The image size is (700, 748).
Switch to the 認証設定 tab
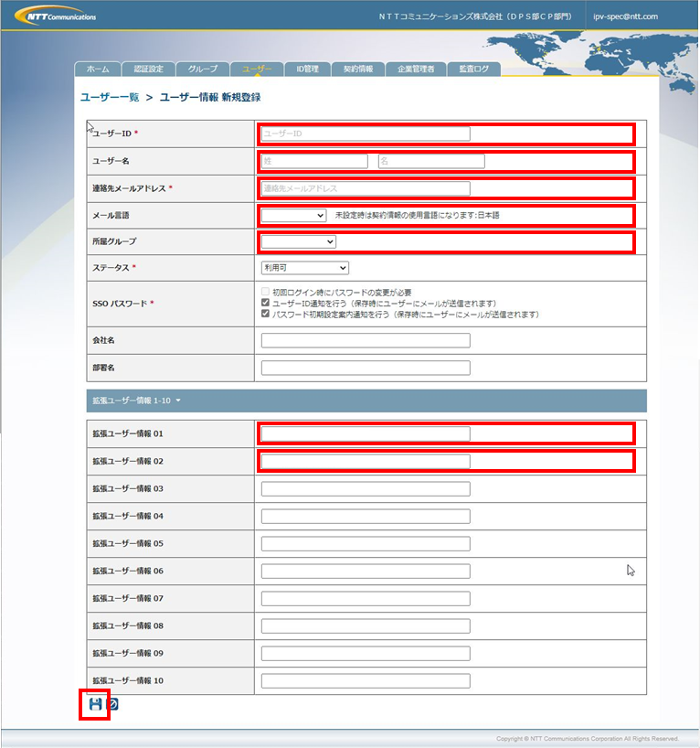(148, 69)
